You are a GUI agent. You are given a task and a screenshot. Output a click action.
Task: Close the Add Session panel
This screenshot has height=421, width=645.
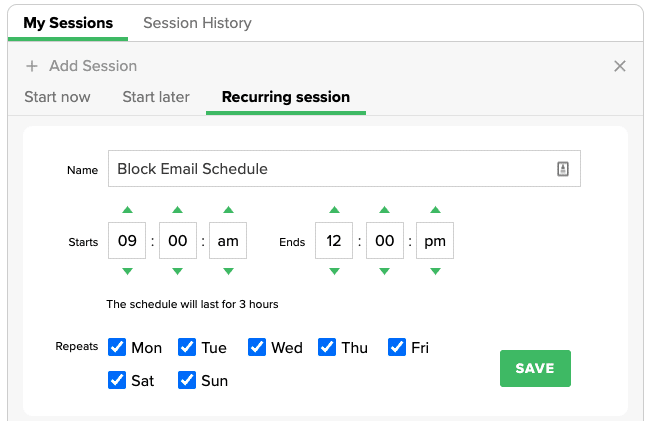620,66
